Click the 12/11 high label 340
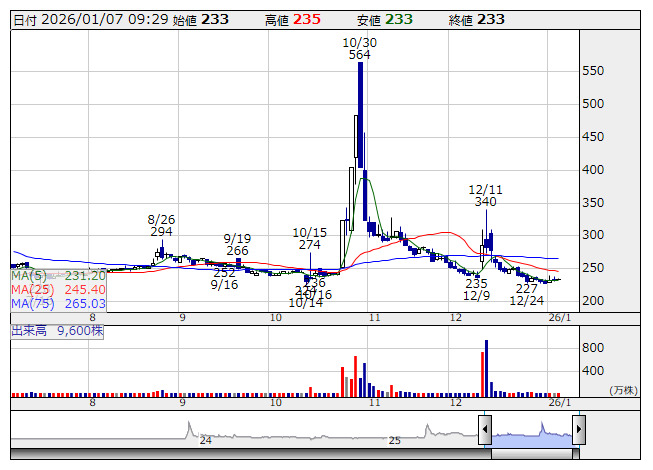This screenshot has width=653, height=470. click(x=486, y=202)
